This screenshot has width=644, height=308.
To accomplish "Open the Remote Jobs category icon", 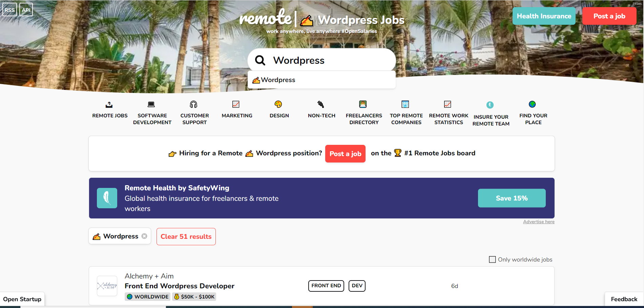I will (109, 104).
